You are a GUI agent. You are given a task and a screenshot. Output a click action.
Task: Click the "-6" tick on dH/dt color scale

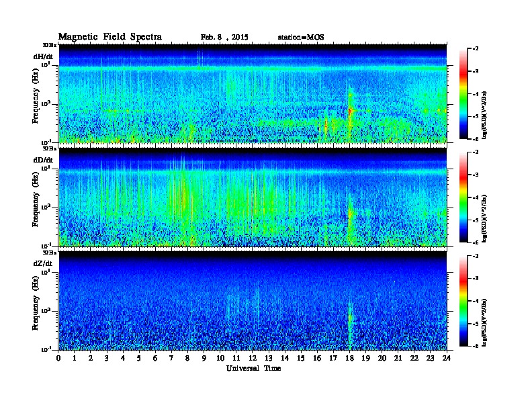476,139
